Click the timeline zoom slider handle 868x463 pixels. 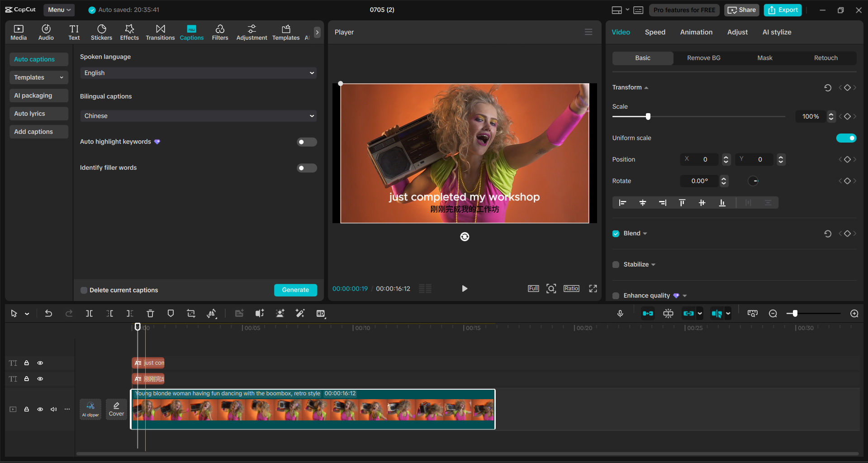click(x=795, y=314)
